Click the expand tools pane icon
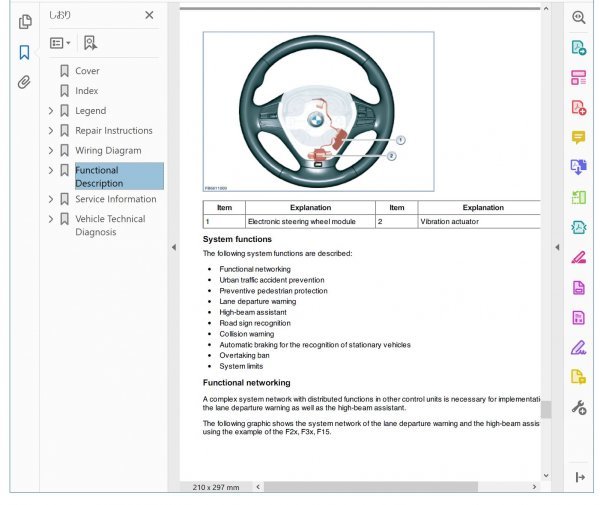This screenshot has height=505, width=600. [x=580, y=477]
